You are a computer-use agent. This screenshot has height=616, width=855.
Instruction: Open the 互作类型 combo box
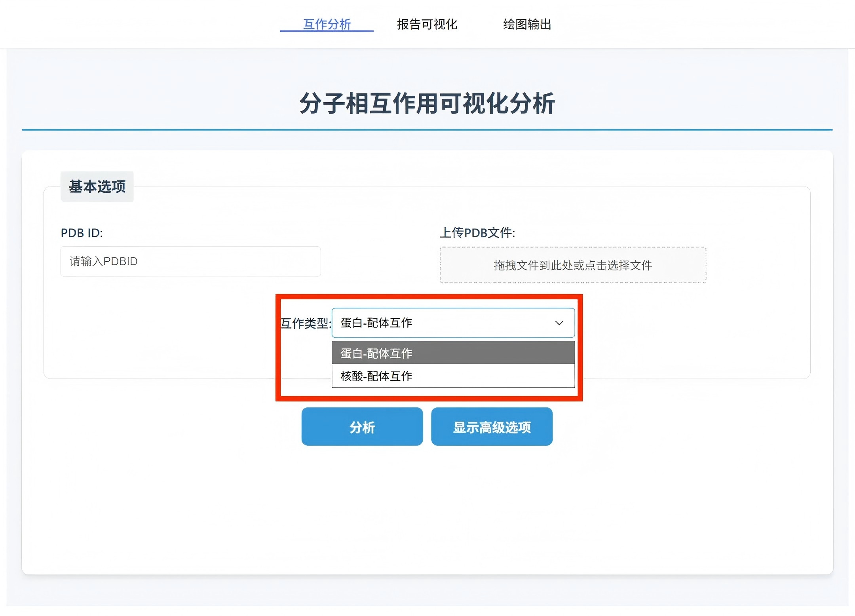pos(453,323)
